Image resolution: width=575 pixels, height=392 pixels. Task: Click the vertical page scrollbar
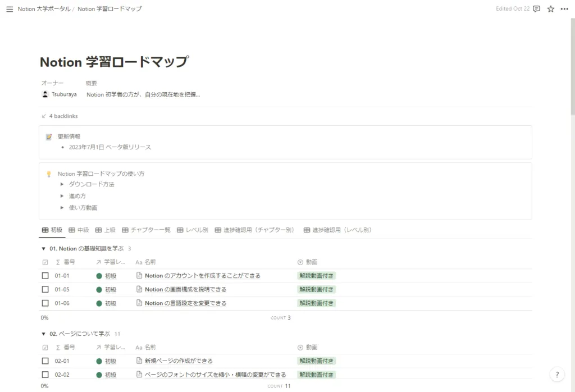[x=573, y=66]
